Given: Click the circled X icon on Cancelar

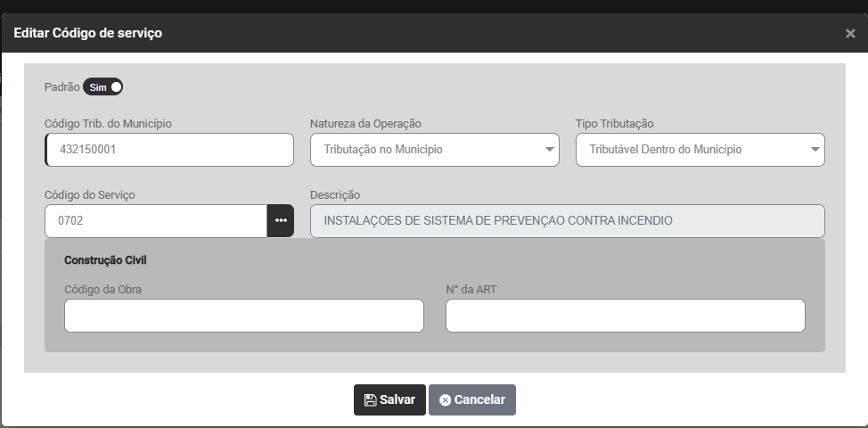Looking at the screenshot, I should (445, 400).
